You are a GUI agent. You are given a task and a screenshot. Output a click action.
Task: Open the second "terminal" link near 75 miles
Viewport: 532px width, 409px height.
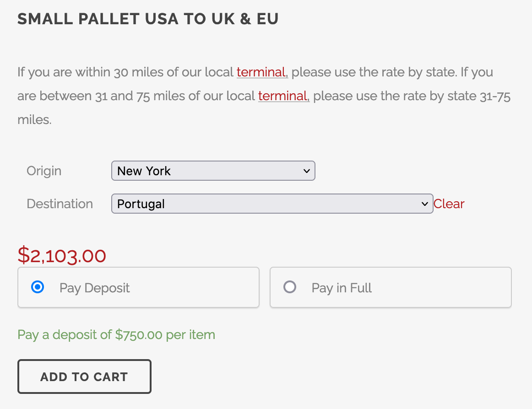pos(283,96)
